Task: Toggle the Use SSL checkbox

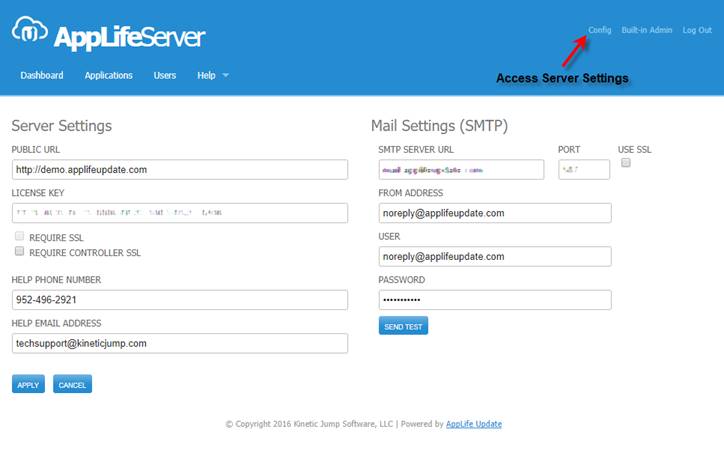Action: [626, 163]
